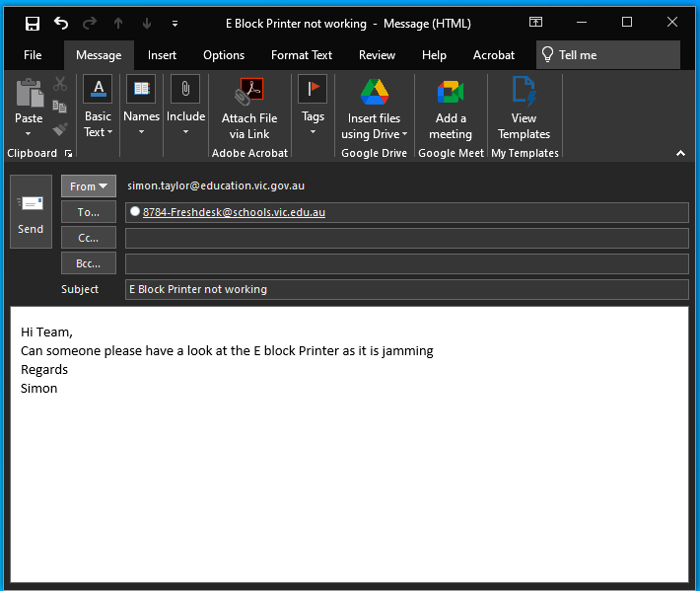Switch to the Insert tab

pos(162,55)
